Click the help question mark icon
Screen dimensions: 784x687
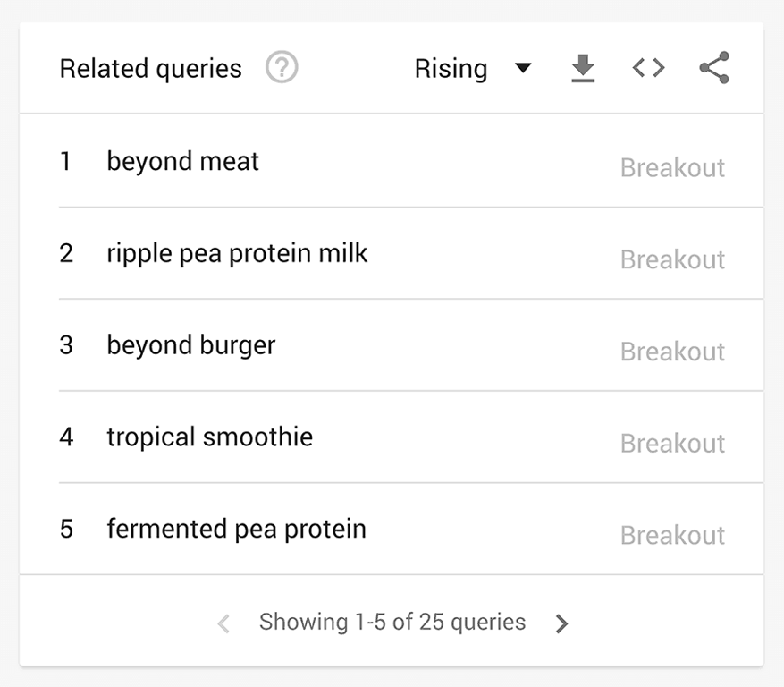[x=282, y=68]
